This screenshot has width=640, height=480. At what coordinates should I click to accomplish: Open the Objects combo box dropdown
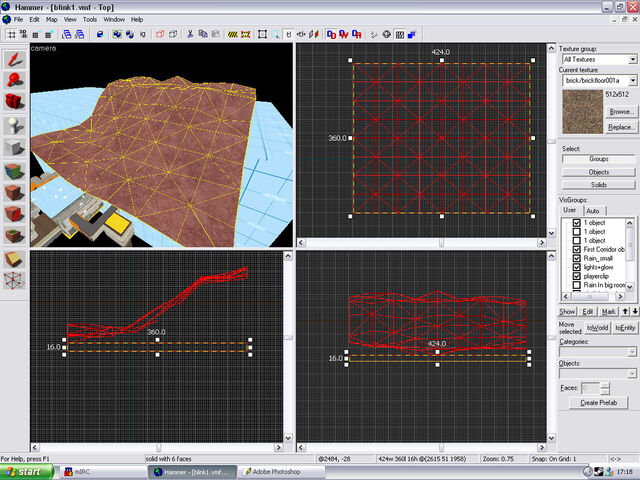(x=632, y=373)
